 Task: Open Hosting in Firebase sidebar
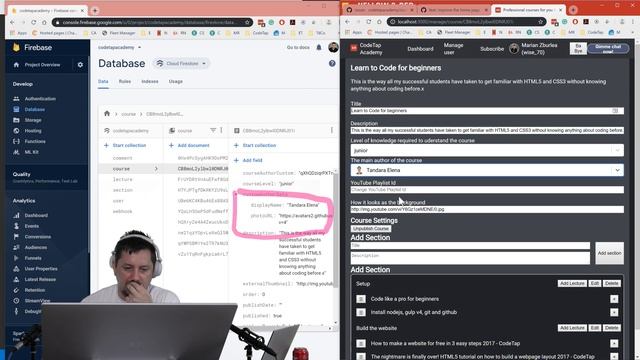click(33, 131)
